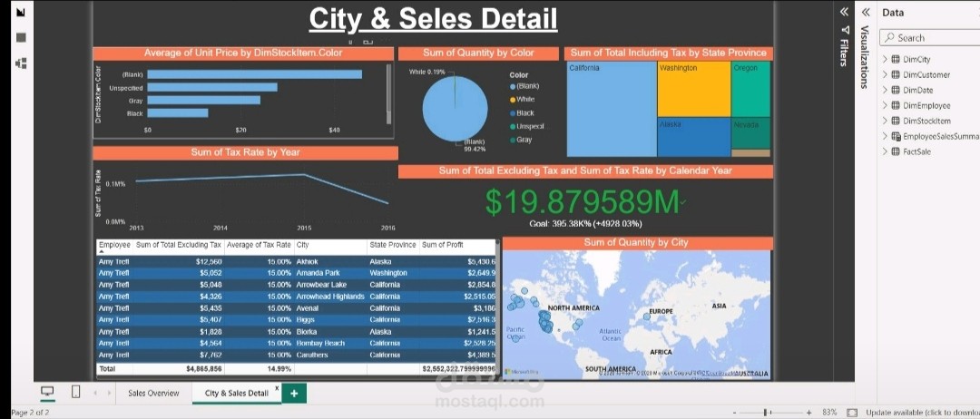The height and width of the screenshot is (419, 980).
Task: Select the California treemap tile
Action: click(612, 109)
